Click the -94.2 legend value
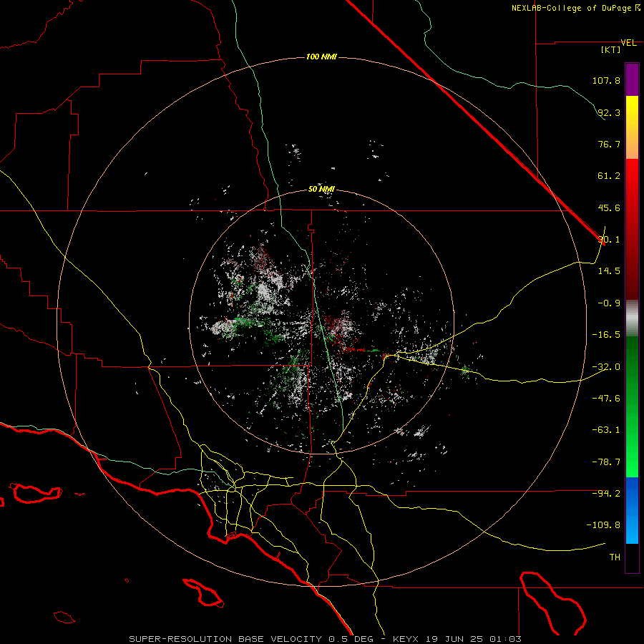Image resolution: width=644 pixels, height=644 pixels. coord(606,494)
